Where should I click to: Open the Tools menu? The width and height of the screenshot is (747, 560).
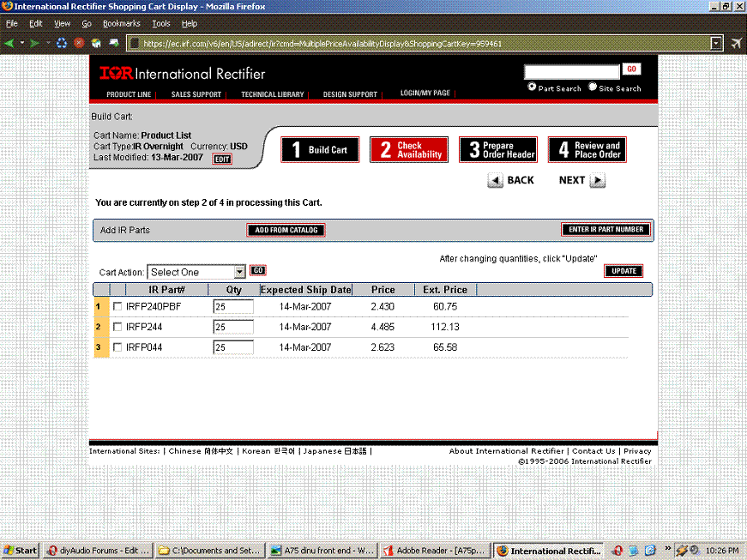click(x=161, y=23)
